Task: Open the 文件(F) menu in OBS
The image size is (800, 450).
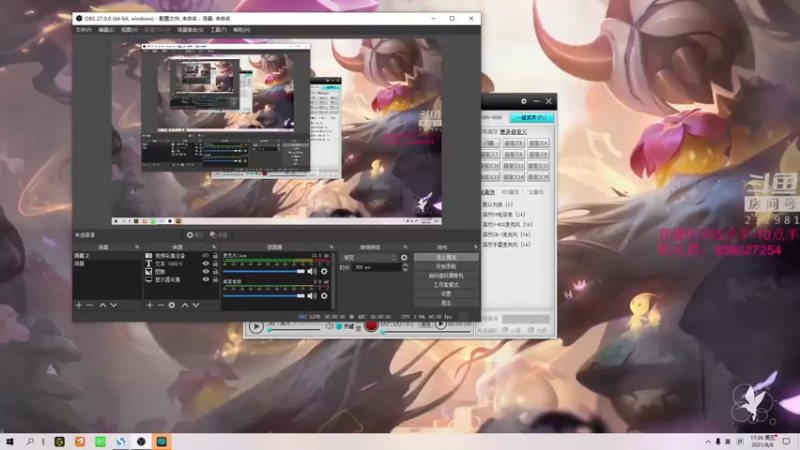Action: click(84, 30)
